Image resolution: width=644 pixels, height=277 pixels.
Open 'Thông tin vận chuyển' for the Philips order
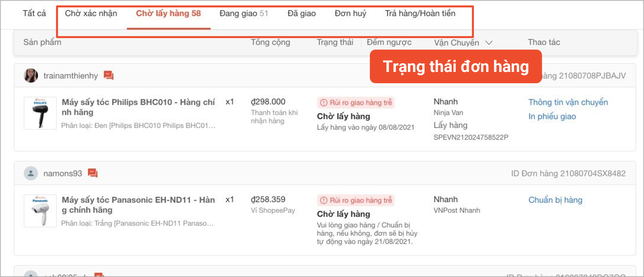(568, 102)
